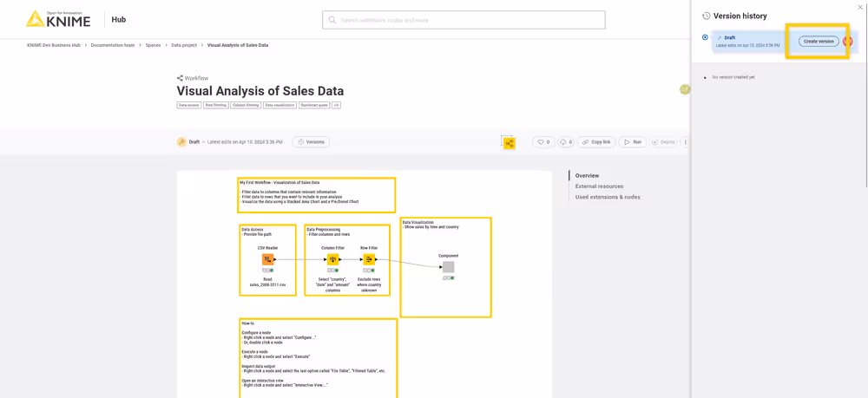The width and height of the screenshot is (868, 398).
Task: Select the Draft version radio button
Action: [x=705, y=37]
